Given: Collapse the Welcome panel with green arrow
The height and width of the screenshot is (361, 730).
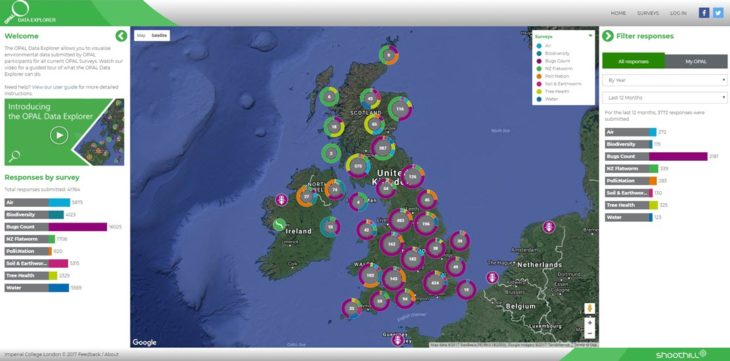Looking at the screenshot, I should (121, 36).
